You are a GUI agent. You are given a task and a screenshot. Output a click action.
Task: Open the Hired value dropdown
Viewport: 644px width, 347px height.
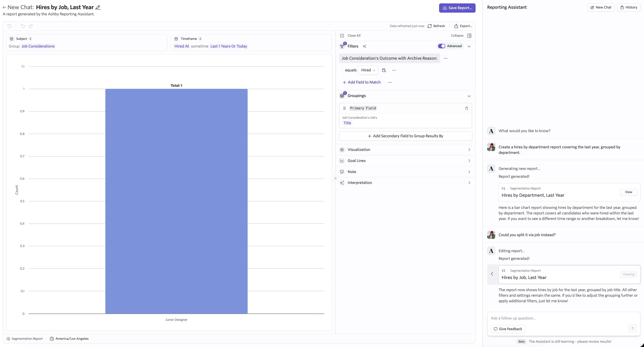pos(368,70)
